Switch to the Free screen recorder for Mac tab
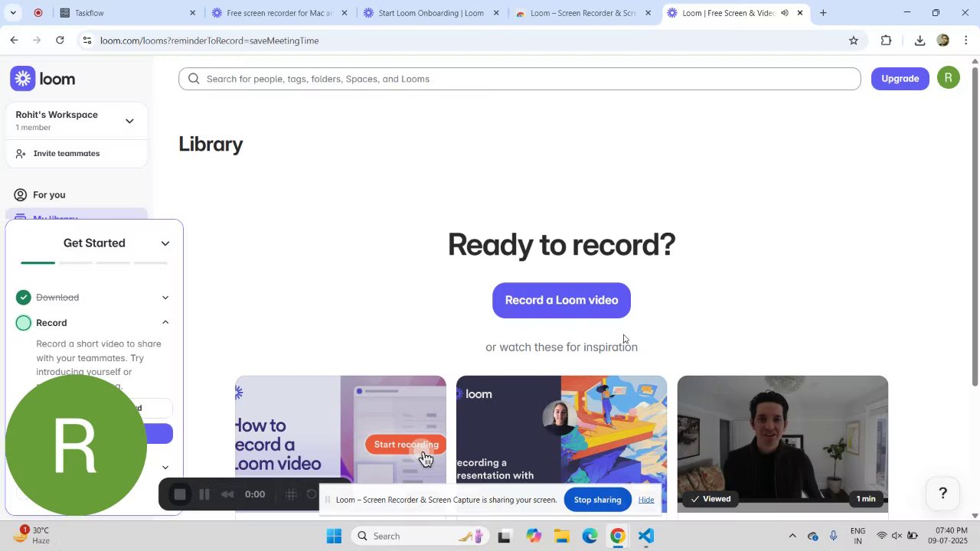The height and width of the screenshot is (551, 980). pos(279,13)
